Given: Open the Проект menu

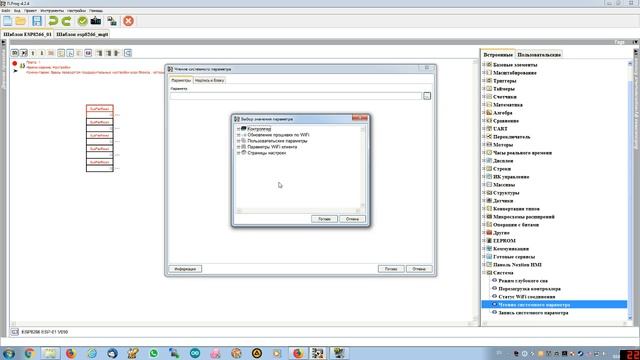Looking at the screenshot, I should (30, 11).
